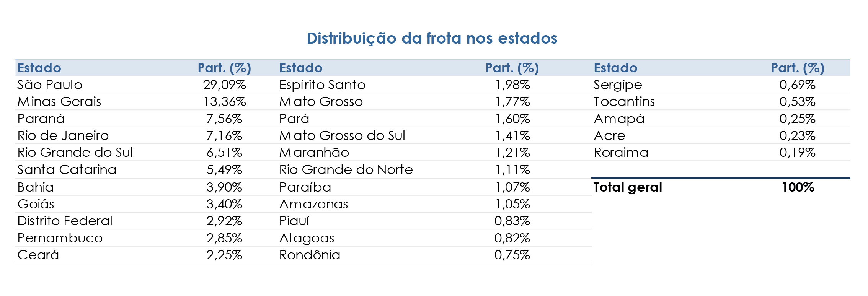Click the Distrito Federal cell
868x296 pixels.
pos(65,221)
